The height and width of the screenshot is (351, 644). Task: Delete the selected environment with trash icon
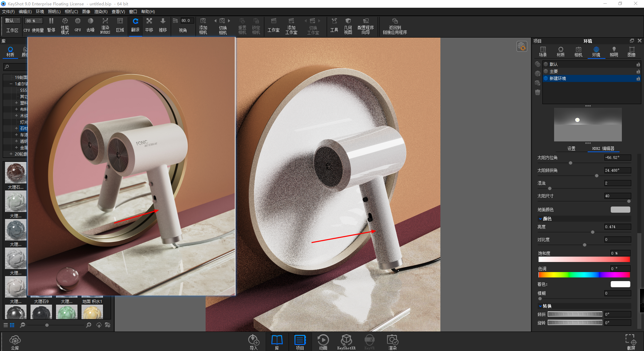(538, 92)
